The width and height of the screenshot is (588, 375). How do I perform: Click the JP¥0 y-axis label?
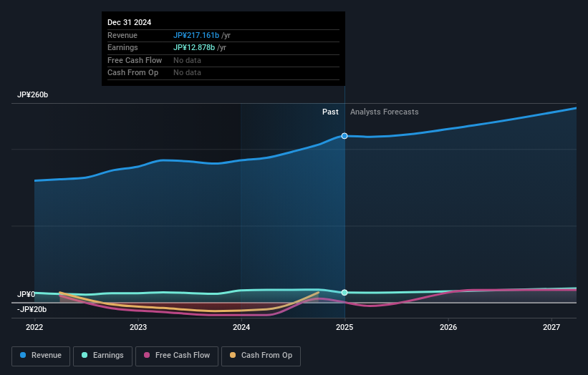coord(26,294)
